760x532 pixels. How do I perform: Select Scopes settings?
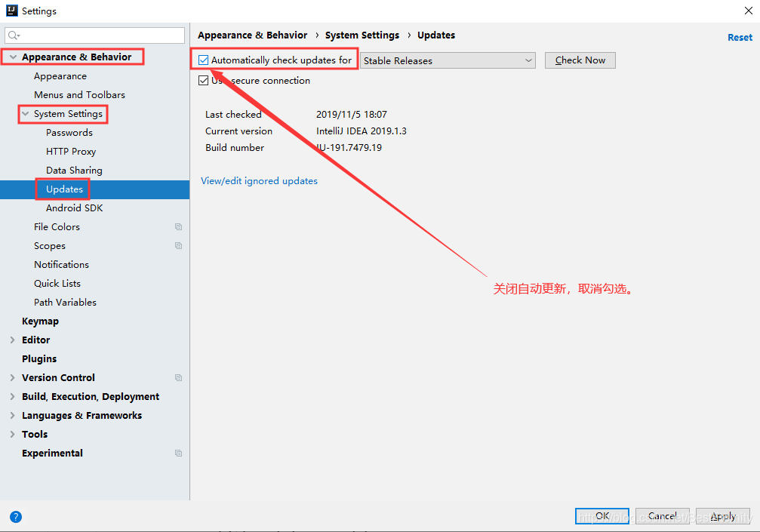(x=50, y=246)
